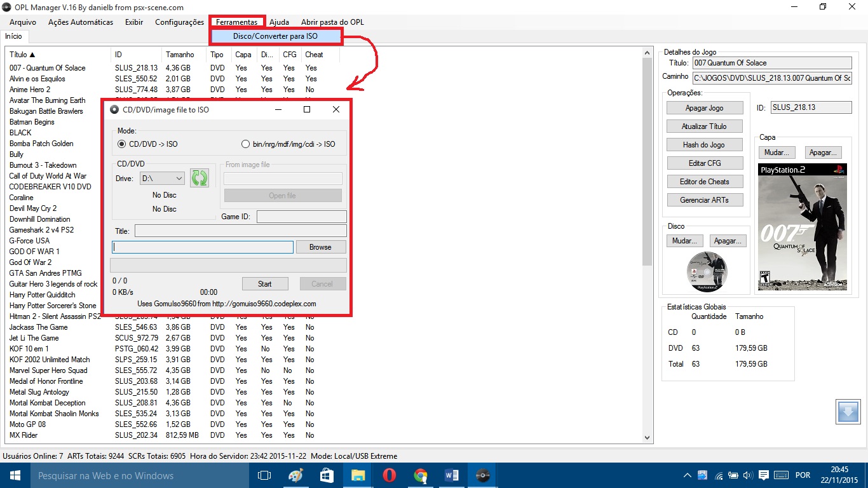Open File Explorer from the taskbar
The height and width of the screenshot is (488, 868).
point(358,475)
